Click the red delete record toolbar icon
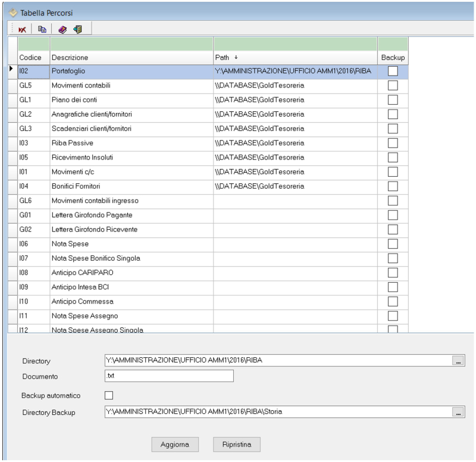Viewport: 476px width, 462px height. click(22, 29)
